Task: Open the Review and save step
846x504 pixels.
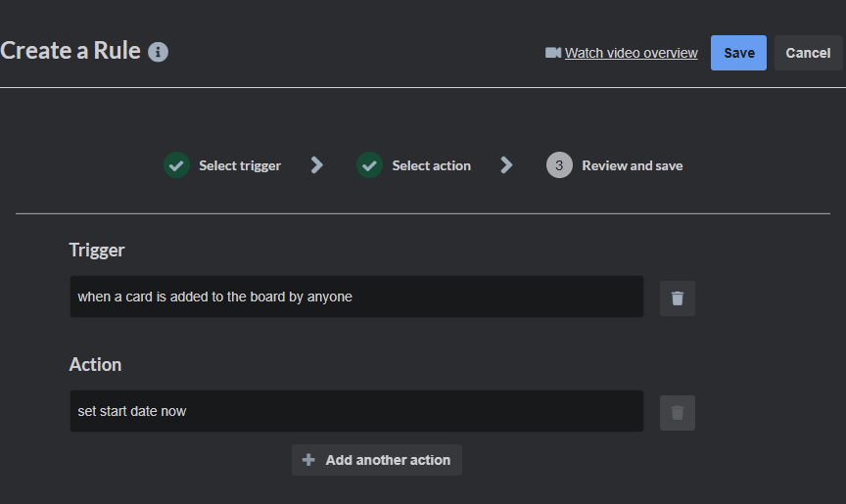Action: [632, 165]
